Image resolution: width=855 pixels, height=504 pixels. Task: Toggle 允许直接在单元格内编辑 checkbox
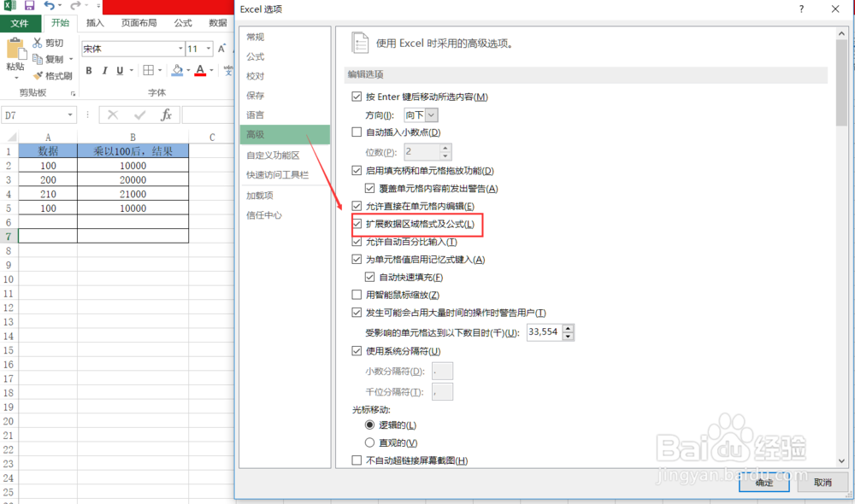[x=357, y=206]
